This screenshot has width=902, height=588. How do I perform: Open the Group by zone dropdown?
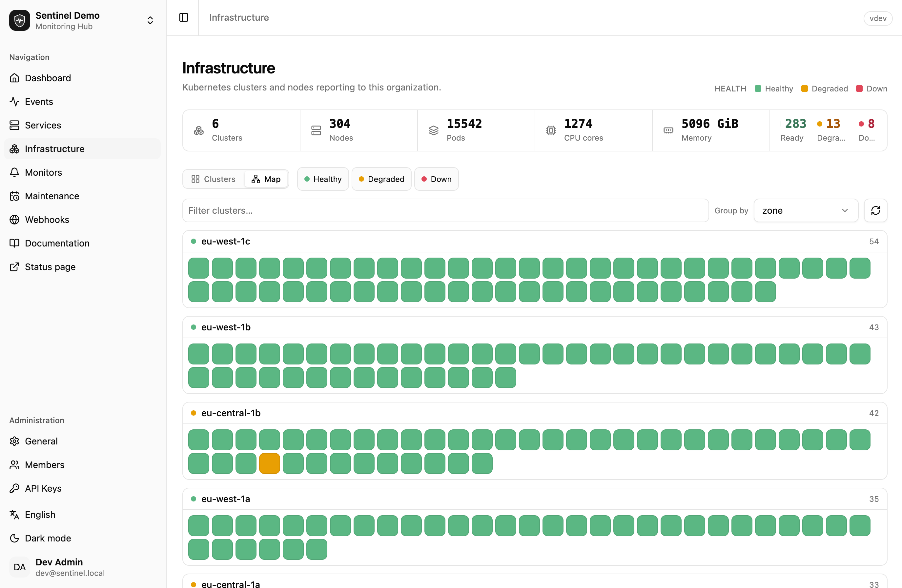[x=806, y=210]
